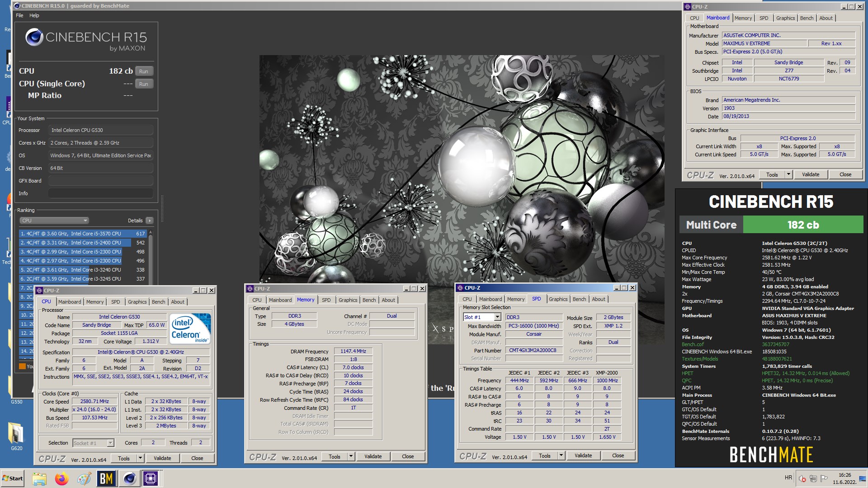Switch to BenchMate taskbar icon
868x488 pixels.
[x=106, y=479]
